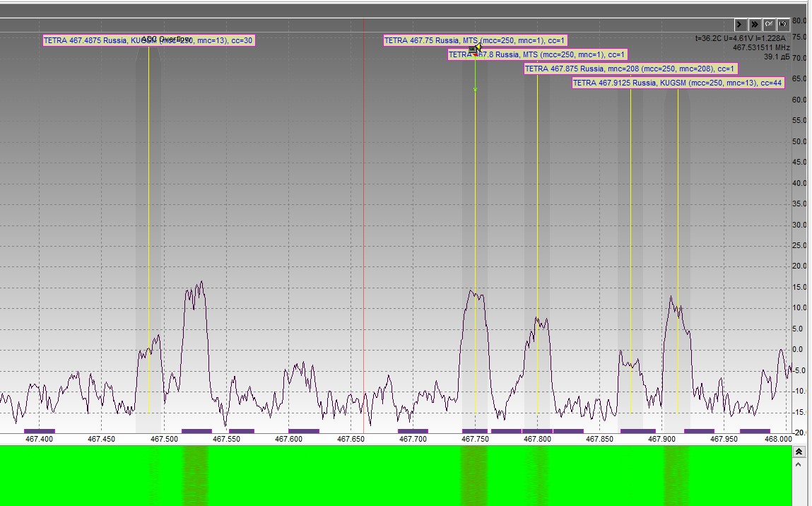Select the TETRA 467.875 mnc=208 label
The width and height of the screenshot is (812, 506).
click(x=630, y=69)
